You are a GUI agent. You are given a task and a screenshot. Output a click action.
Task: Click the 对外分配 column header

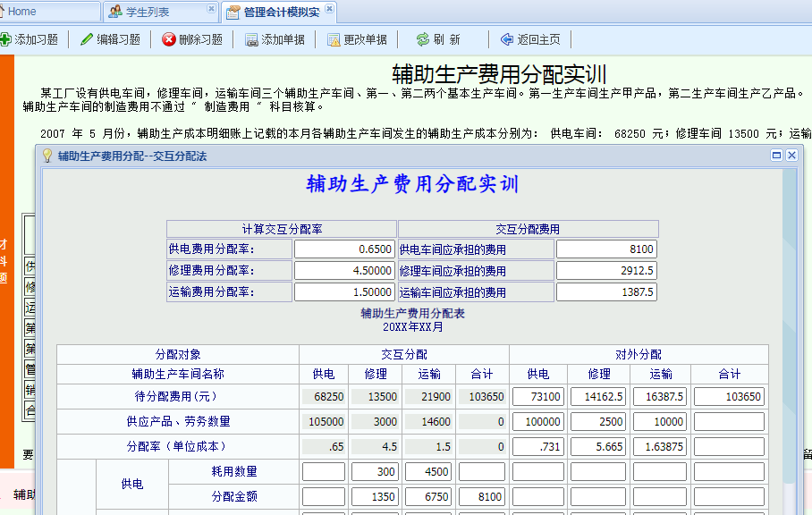[x=639, y=354]
